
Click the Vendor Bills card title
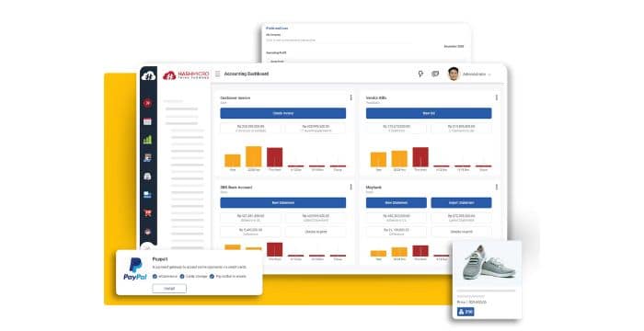pyautogui.click(x=376, y=98)
